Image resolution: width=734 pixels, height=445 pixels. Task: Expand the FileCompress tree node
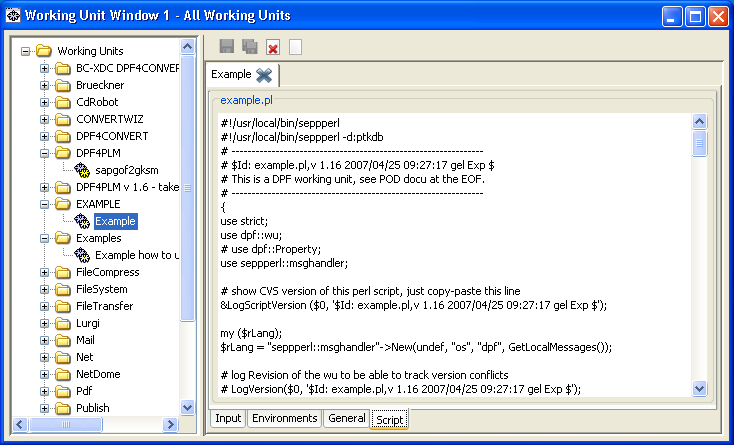[44, 272]
